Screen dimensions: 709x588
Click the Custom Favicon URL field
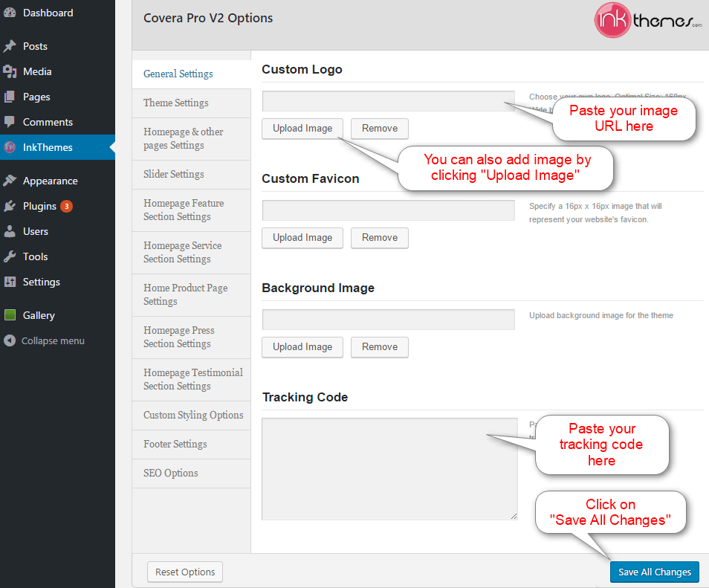point(389,210)
